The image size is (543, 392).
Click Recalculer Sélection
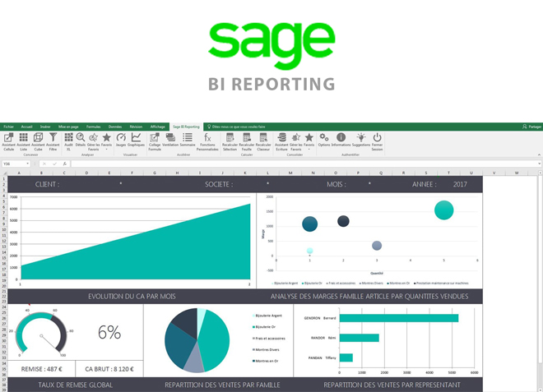(230, 142)
